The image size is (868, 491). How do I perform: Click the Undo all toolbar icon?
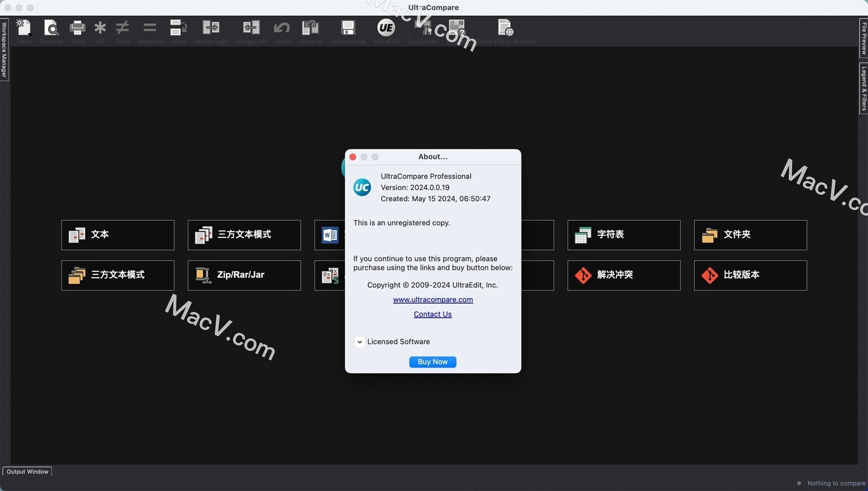coord(310,27)
